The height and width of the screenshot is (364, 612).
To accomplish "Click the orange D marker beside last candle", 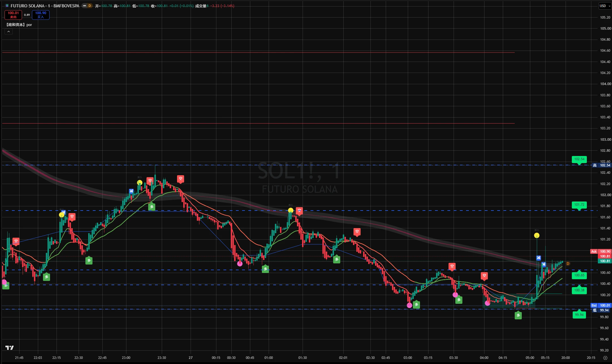I will pos(568,264).
